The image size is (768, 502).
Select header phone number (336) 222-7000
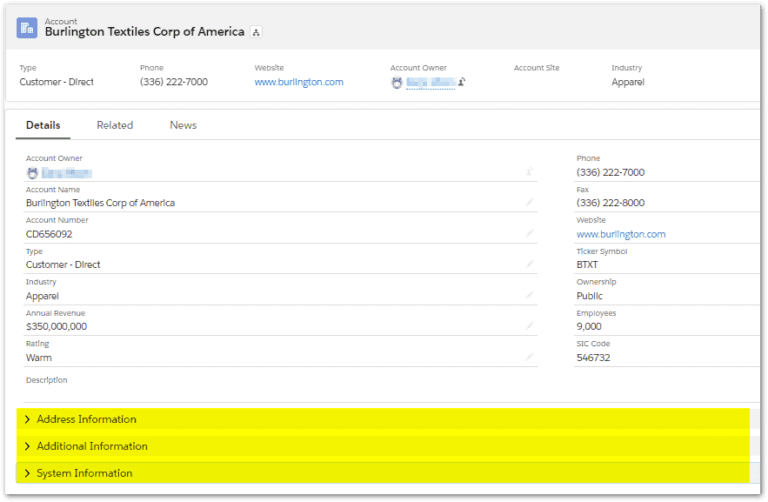pos(174,82)
